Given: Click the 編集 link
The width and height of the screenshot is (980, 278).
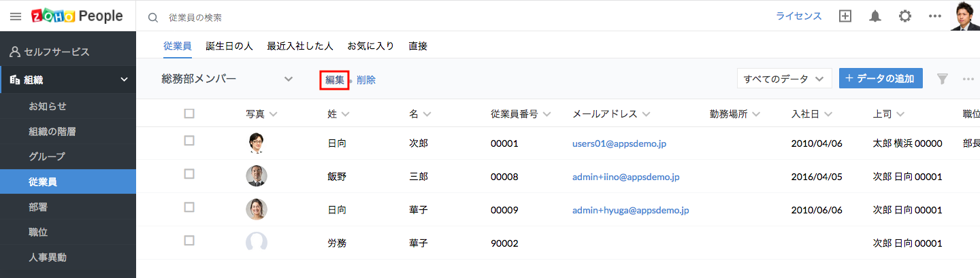Looking at the screenshot, I should click(x=334, y=80).
